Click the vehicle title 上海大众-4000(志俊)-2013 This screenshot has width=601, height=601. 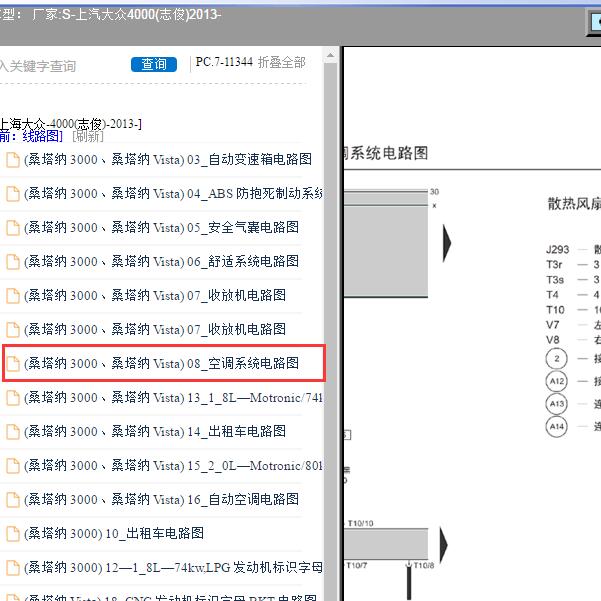[71, 124]
